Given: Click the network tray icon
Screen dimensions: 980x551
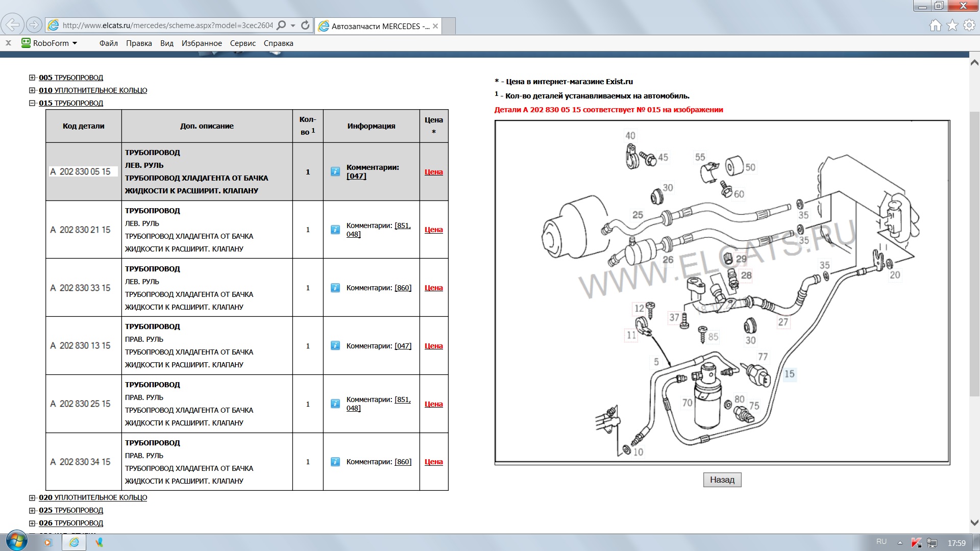Looking at the screenshot, I should point(932,543).
